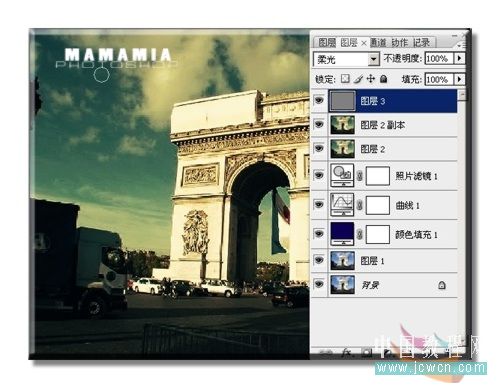Image resolution: width=500 pixels, height=388 pixels.
Task: Enable the lock transparent pixels icon
Action: [x=345, y=79]
